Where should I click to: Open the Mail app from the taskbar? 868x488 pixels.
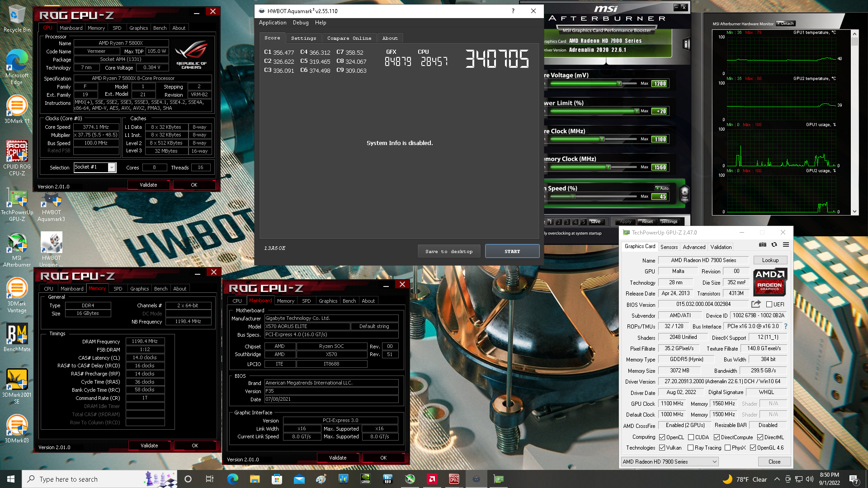coord(299,479)
